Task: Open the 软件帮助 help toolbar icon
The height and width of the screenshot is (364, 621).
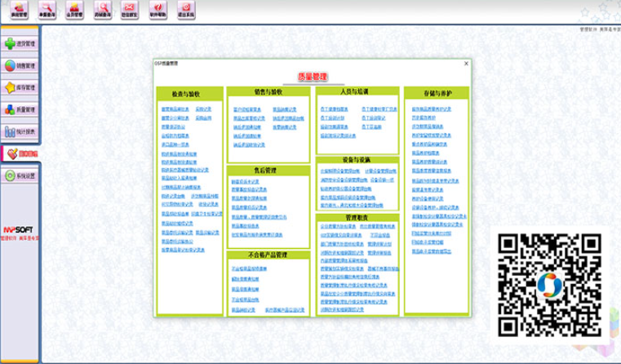Action: 158,10
